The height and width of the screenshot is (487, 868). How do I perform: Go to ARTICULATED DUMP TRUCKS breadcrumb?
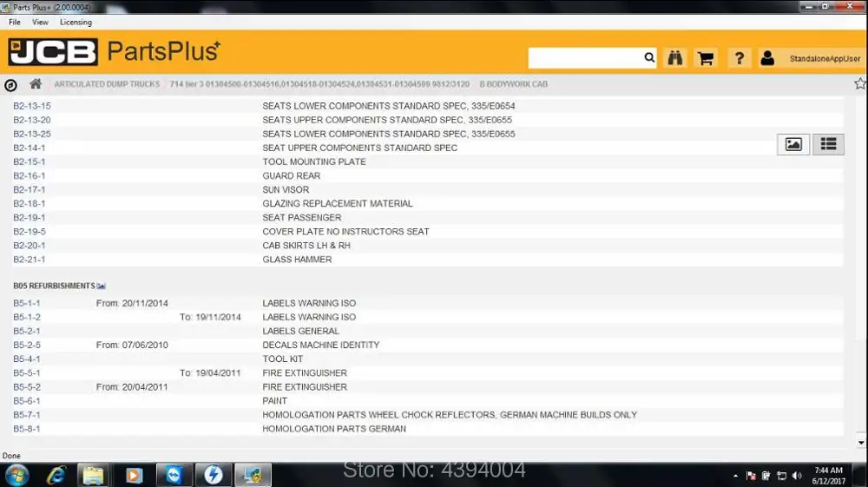pos(107,84)
